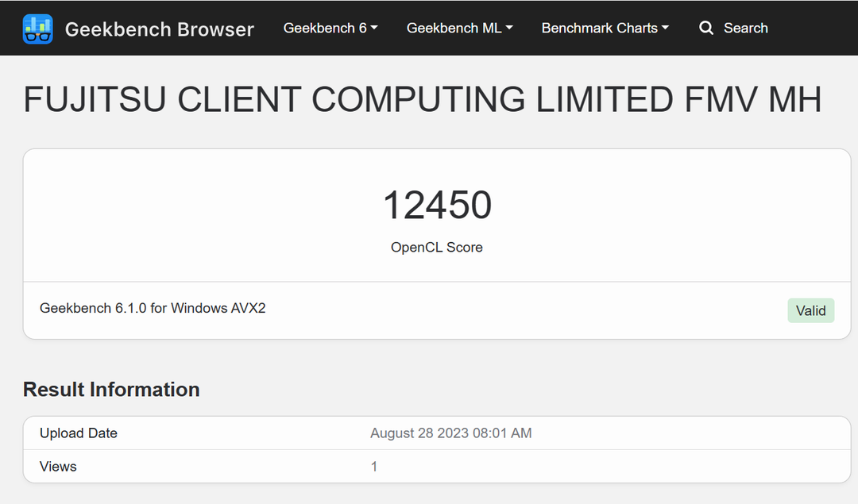This screenshot has width=858, height=504.
Task: Open the Geekbench 6 menu label
Action: tap(325, 28)
